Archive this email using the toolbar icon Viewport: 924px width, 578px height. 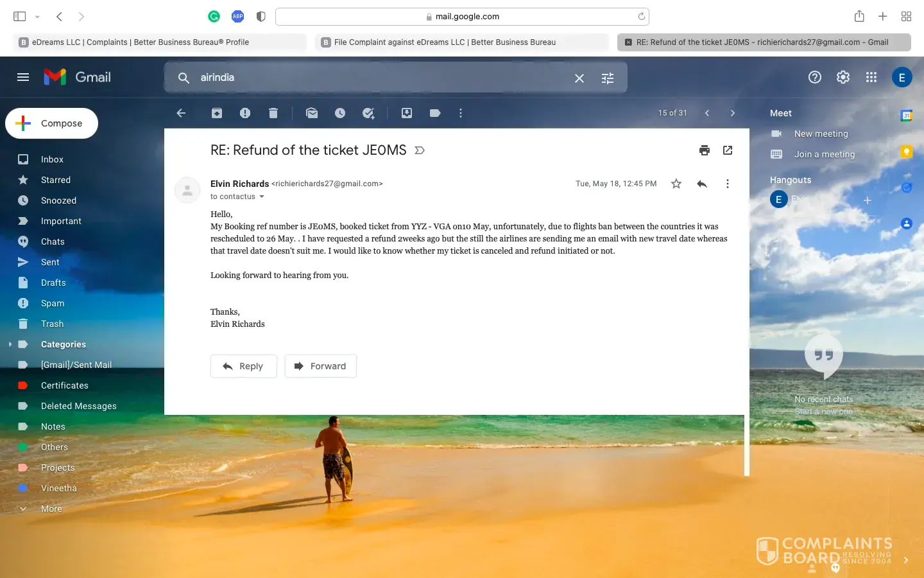point(217,113)
